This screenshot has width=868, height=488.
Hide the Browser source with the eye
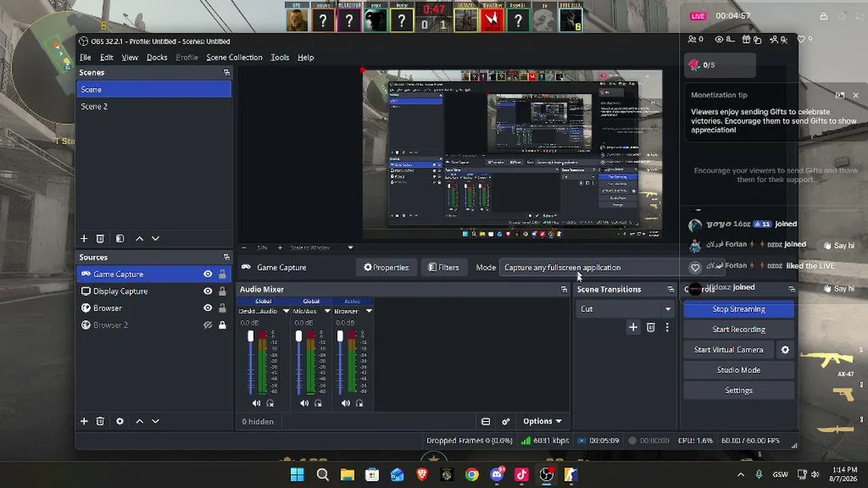208,308
